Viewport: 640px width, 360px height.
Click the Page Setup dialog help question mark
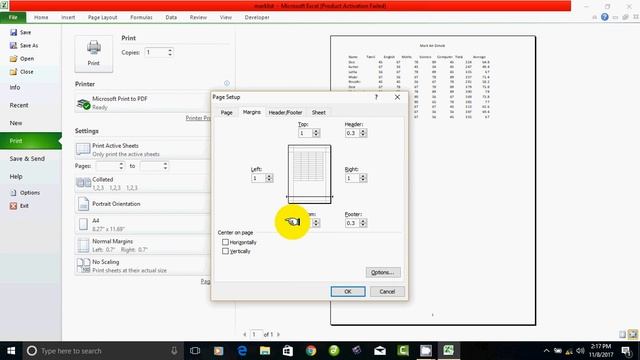(376, 97)
